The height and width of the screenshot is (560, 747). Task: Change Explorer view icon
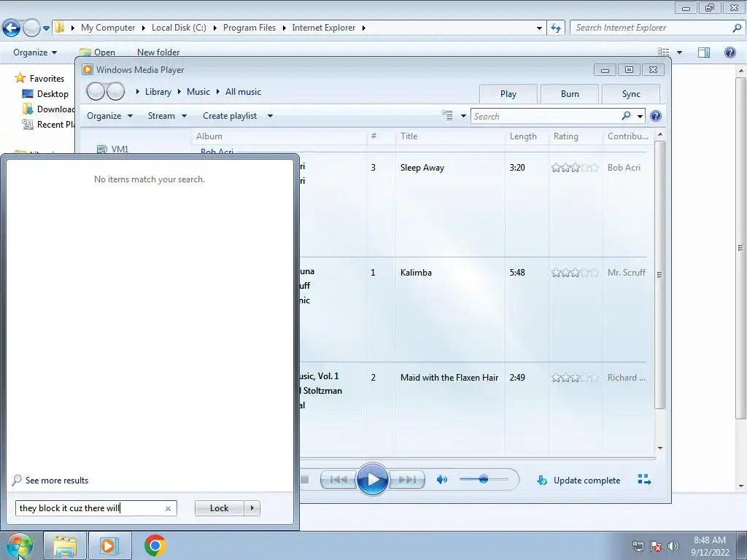tap(664, 52)
